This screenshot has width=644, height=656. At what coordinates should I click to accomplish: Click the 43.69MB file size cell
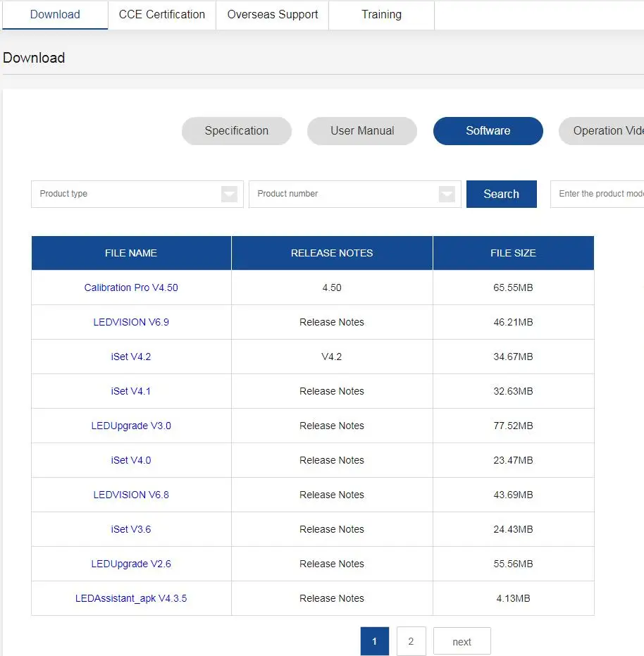[x=514, y=495]
